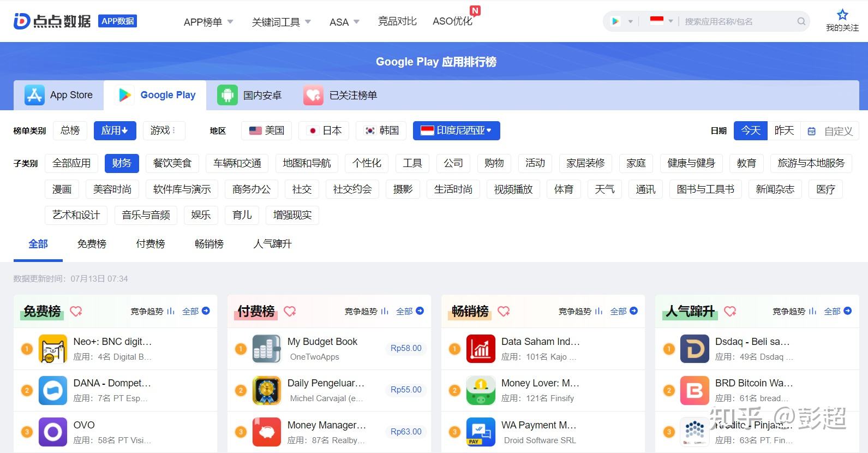View 全部 link in 免费榜 header
The width and height of the screenshot is (868, 453).
coord(196,311)
